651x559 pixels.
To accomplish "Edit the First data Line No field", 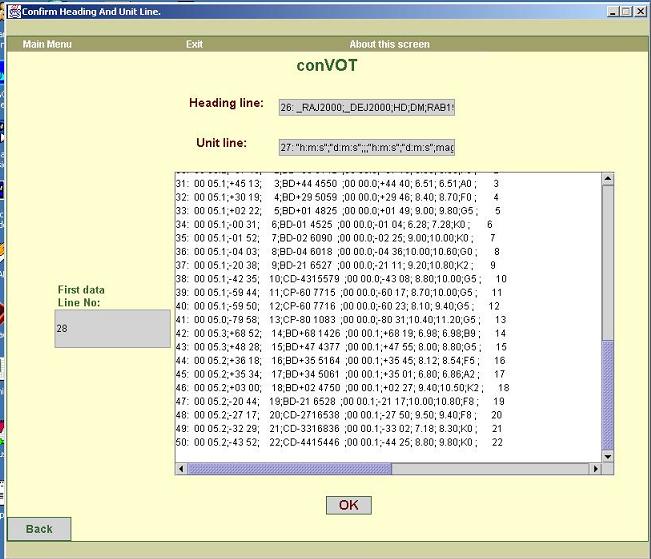I will [x=113, y=328].
